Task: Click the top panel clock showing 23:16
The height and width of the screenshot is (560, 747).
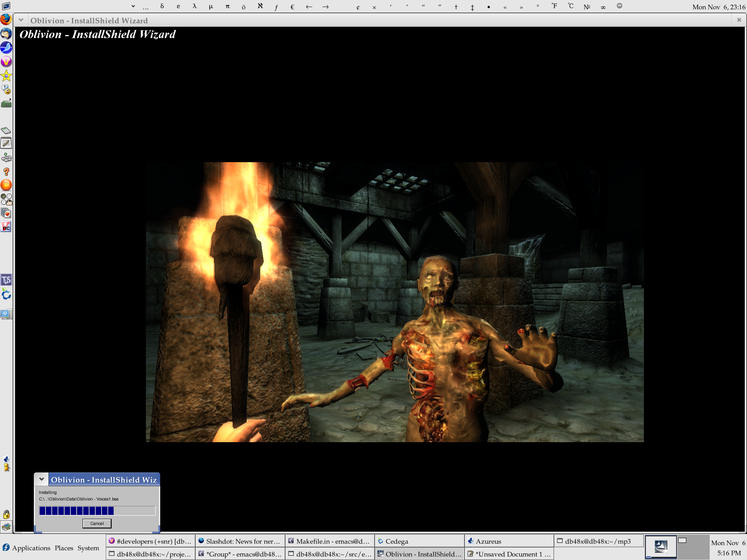Action: pyautogui.click(x=719, y=7)
